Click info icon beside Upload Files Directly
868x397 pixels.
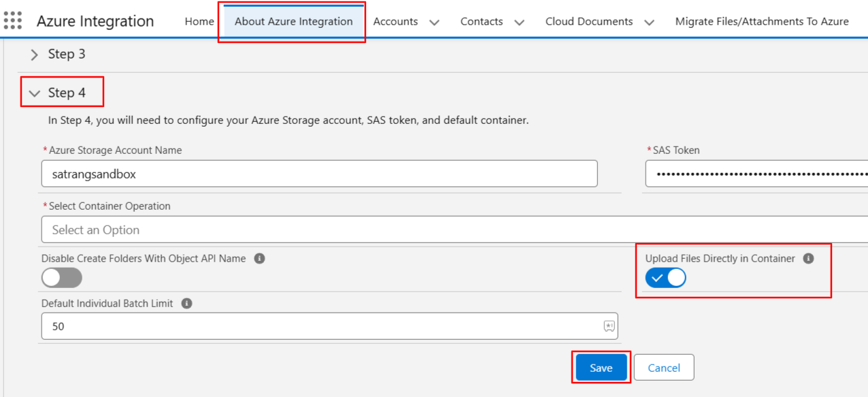[x=808, y=259]
